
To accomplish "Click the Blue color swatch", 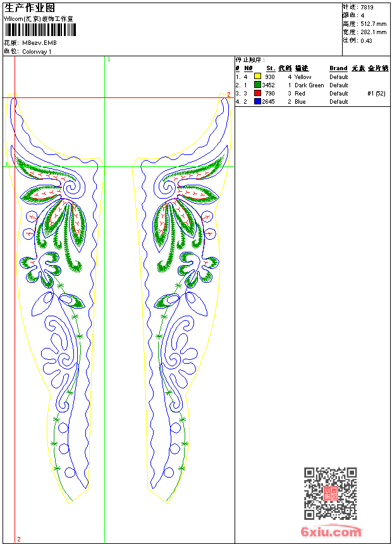I will point(257,101).
